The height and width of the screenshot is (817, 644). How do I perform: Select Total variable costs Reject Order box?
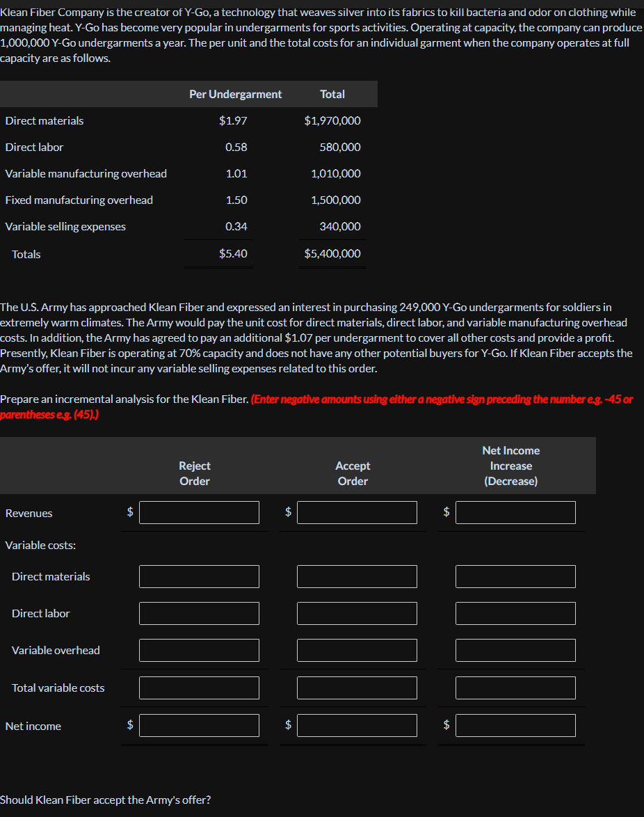pyautogui.click(x=199, y=688)
